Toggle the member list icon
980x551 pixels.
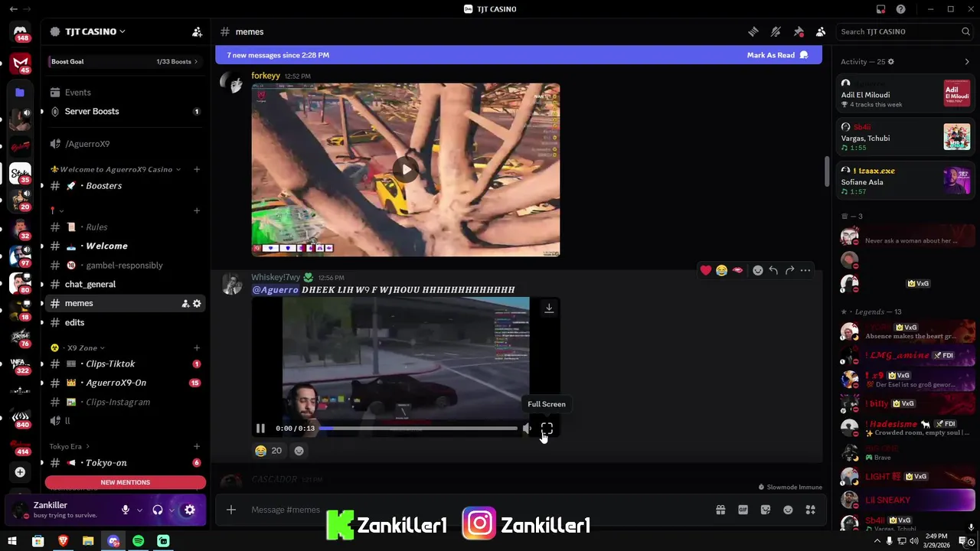821,31
